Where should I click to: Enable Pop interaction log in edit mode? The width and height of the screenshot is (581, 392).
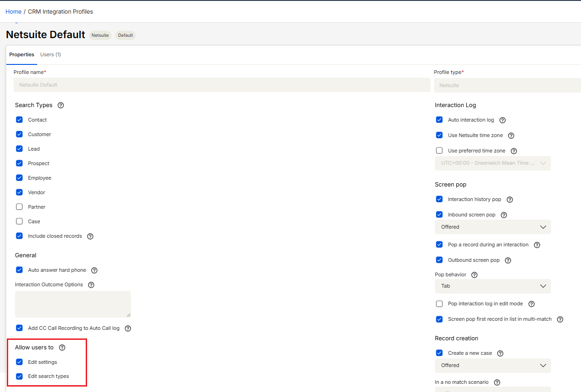click(439, 304)
